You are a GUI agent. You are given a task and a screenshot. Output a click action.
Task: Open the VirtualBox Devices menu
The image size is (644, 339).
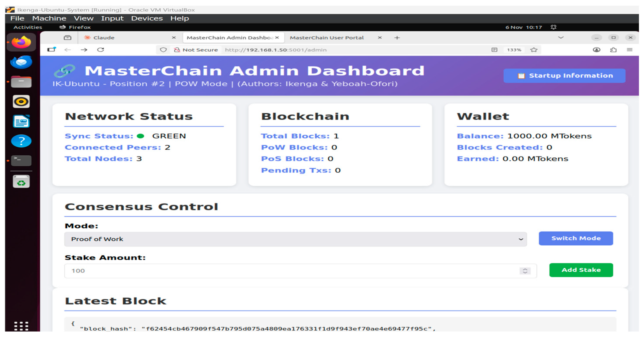[147, 19]
